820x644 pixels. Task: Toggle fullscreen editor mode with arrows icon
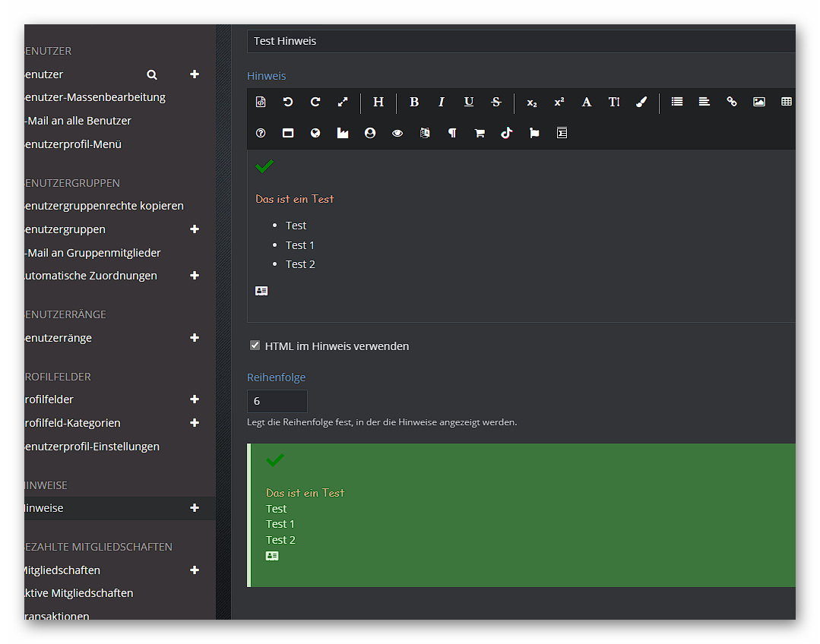click(343, 102)
